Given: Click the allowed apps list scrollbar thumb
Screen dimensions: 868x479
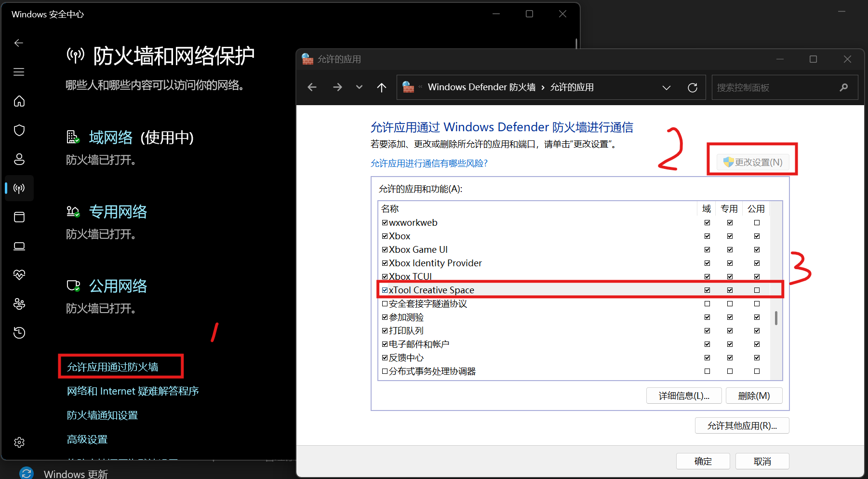Looking at the screenshot, I should 775,318.
